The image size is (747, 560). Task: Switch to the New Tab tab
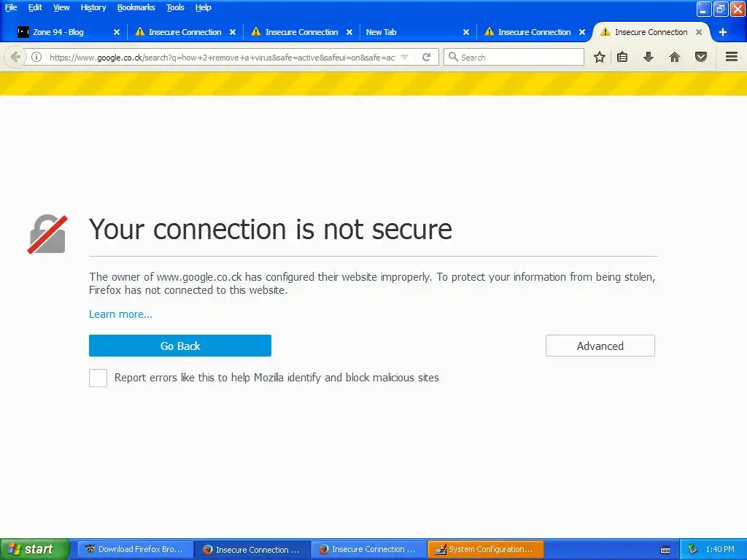coord(417,32)
